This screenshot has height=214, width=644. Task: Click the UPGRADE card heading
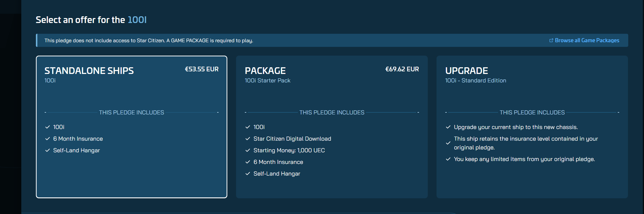click(467, 71)
